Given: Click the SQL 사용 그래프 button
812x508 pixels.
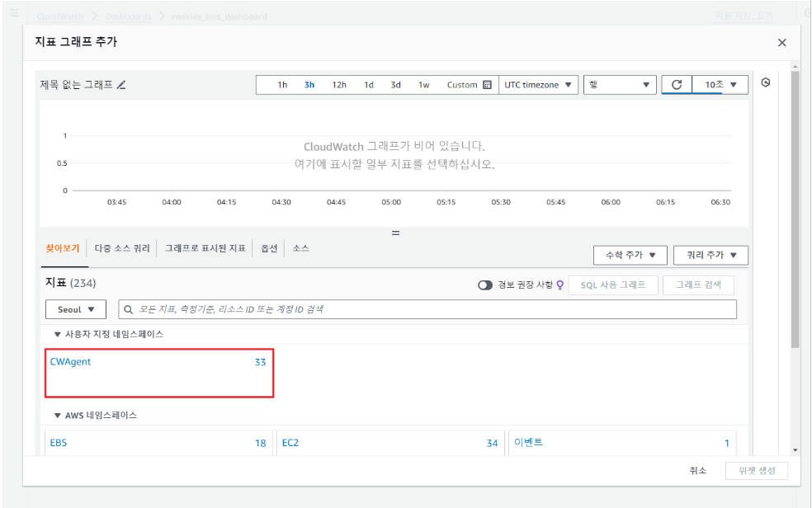Looking at the screenshot, I should coord(613,285).
